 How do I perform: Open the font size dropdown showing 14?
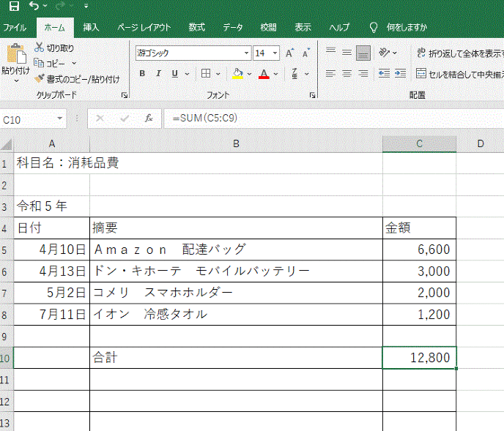pos(275,53)
